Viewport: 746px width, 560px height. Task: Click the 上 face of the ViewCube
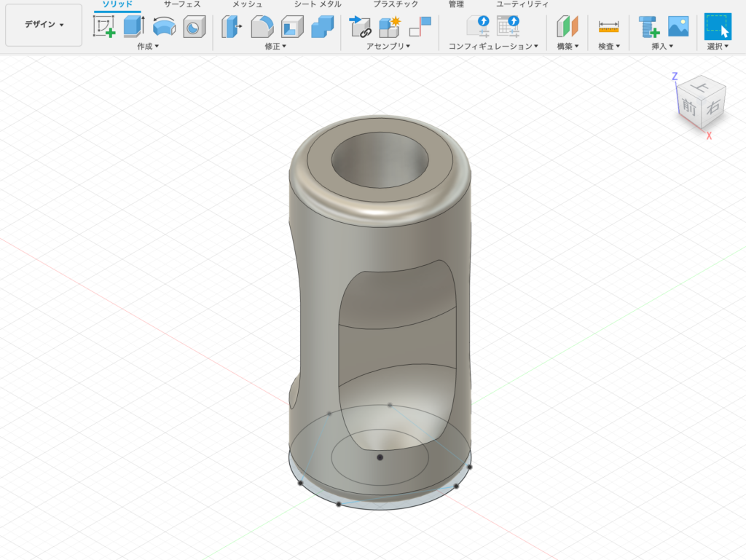[x=702, y=87]
